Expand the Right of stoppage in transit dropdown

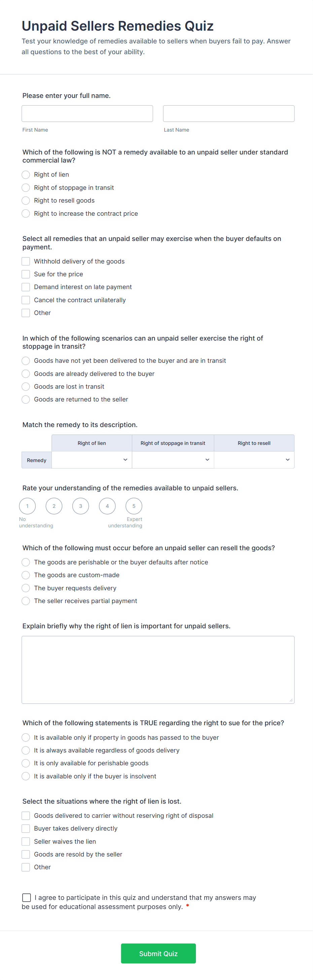tap(173, 460)
